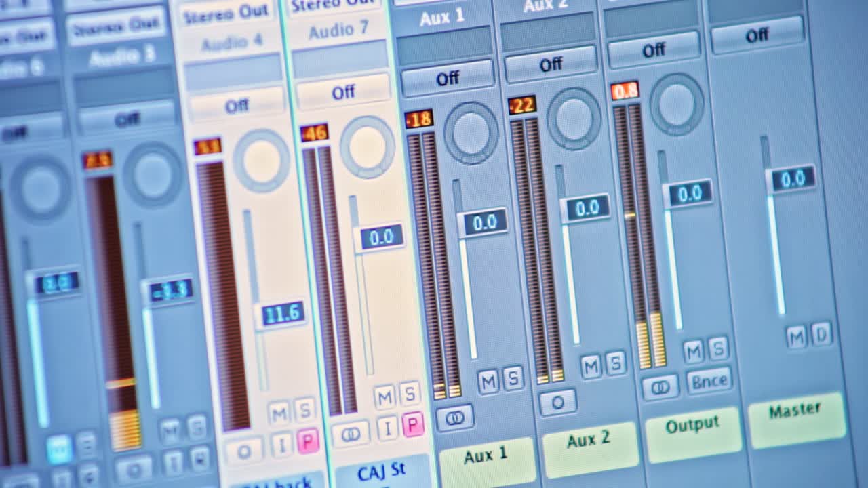Enable input monitoring (I) on CAJ St
This screenshot has width=868, height=488.
click(x=388, y=428)
